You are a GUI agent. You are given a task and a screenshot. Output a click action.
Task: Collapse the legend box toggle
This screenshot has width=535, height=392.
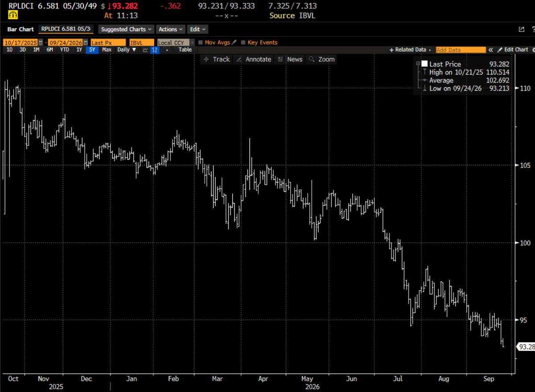(417, 64)
